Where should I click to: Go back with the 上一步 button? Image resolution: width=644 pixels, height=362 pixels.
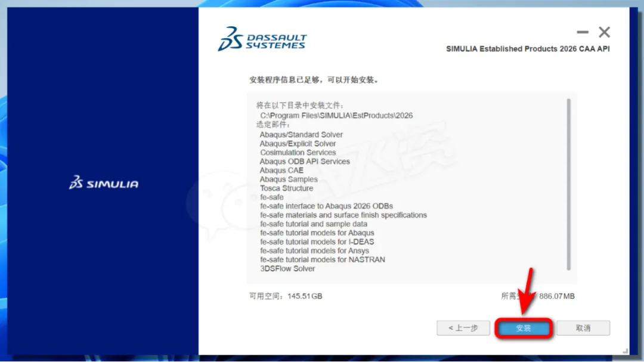(463, 328)
